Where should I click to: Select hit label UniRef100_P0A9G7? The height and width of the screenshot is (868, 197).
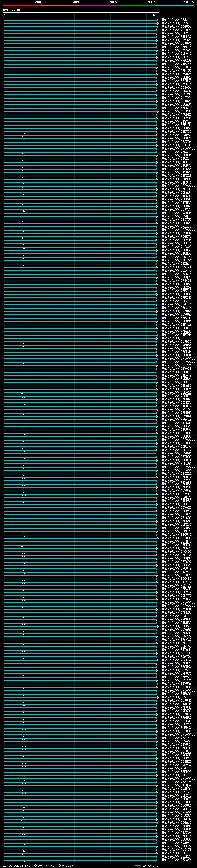pos(176,765)
